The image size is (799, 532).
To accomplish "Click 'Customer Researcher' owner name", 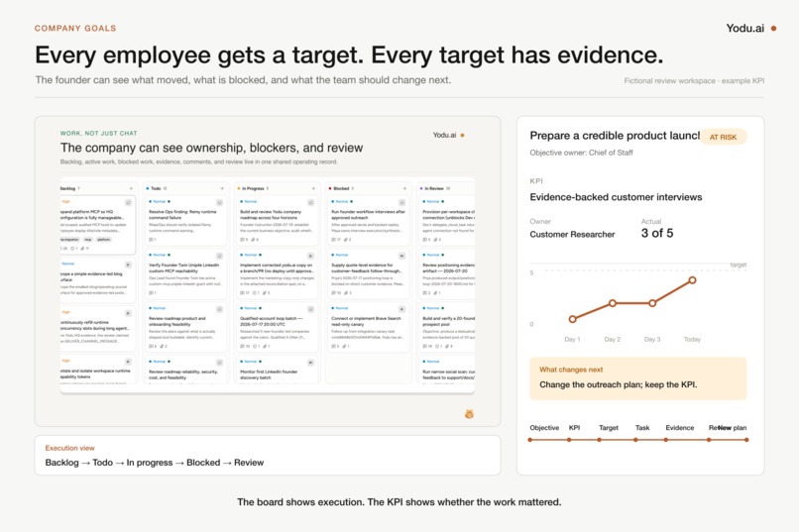I will 572,234.
